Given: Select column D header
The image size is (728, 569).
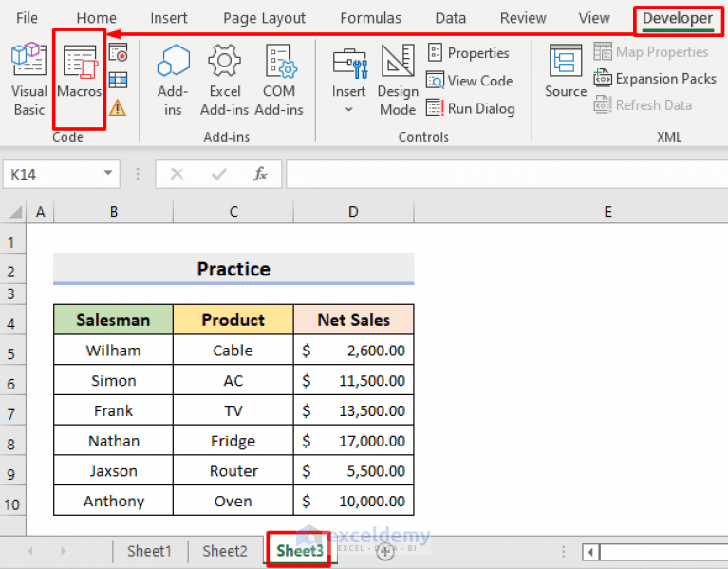Looking at the screenshot, I should click(353, 212).
